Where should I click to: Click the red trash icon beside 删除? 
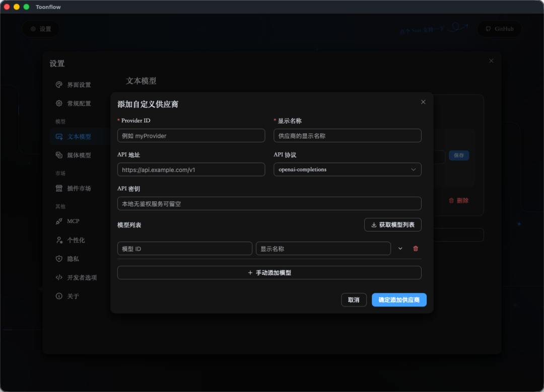451,200
